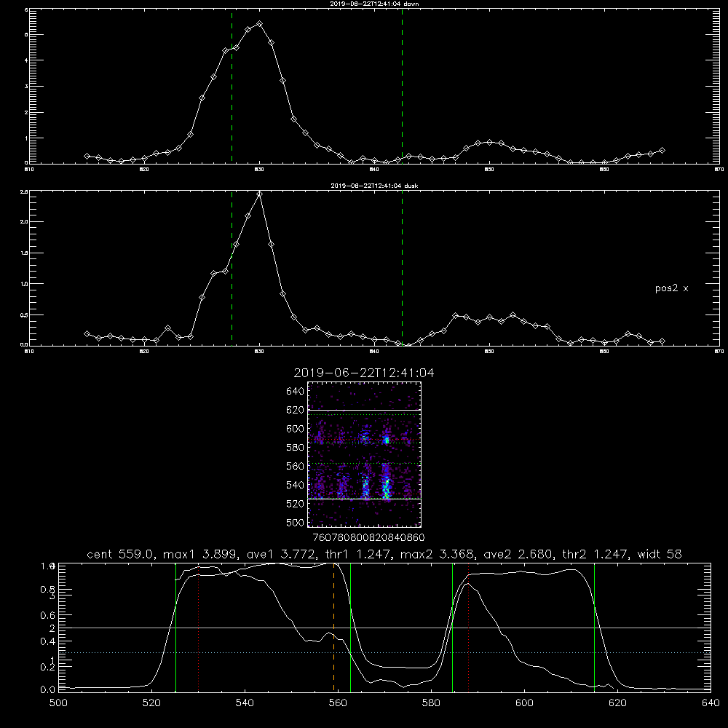Click profile plot x-axis label 520
Viewport: 728px width, 728px height.
(151, 703)
